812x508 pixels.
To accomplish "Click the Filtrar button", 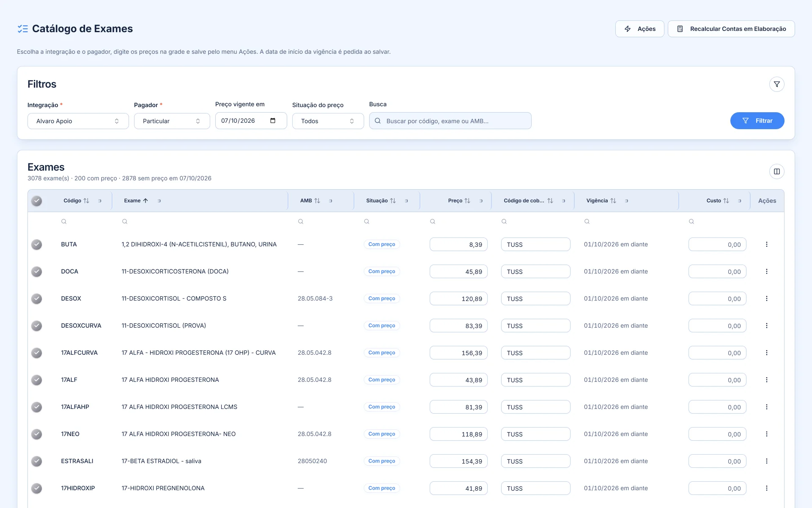I will coord(757,121).
